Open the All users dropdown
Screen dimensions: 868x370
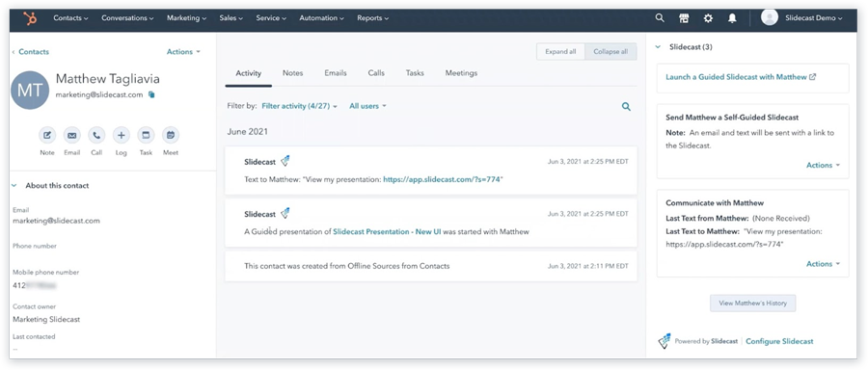click(x=367, y=106)
